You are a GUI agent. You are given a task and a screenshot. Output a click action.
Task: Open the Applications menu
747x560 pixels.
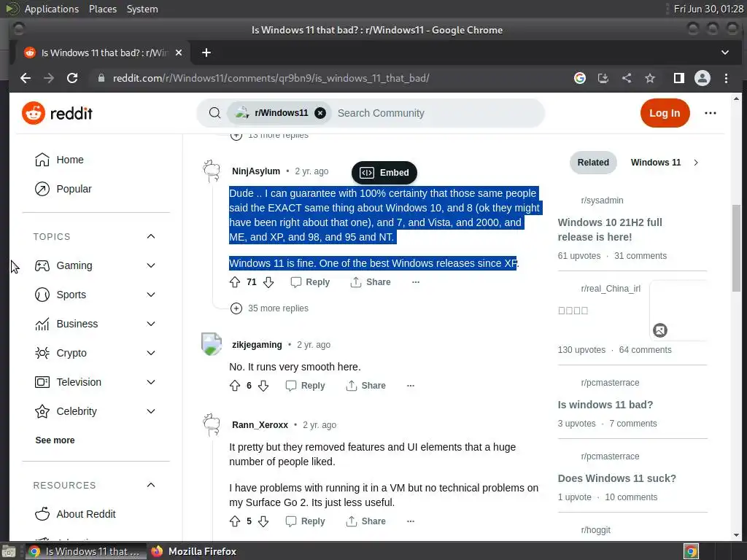tap(52, 9)
